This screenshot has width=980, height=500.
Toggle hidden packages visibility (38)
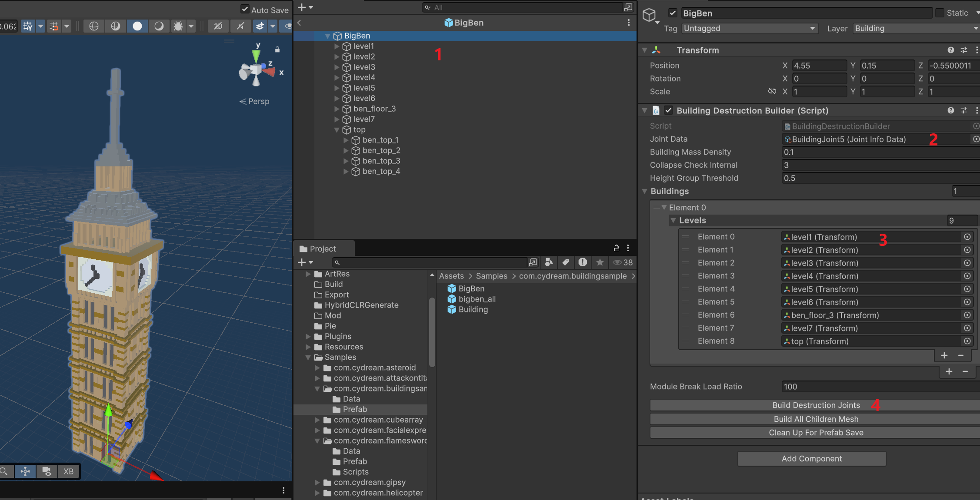point(623,262)
